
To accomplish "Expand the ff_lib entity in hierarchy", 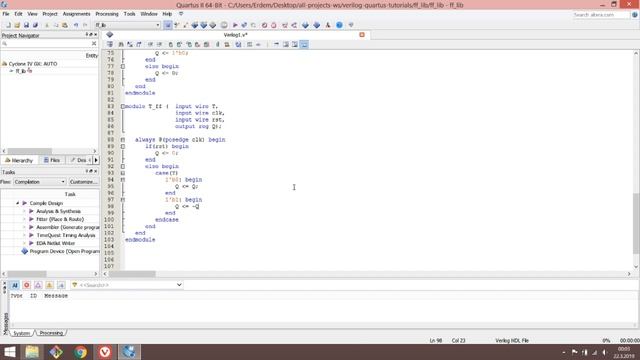I will (11, 71).
